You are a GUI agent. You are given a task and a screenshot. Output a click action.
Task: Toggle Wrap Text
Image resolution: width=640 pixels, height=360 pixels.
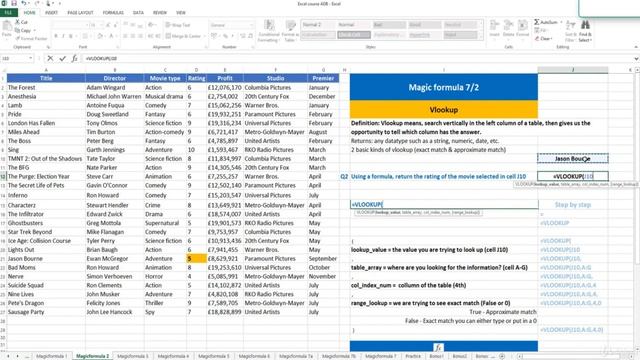pyautogui.click(x=178, y=25)
